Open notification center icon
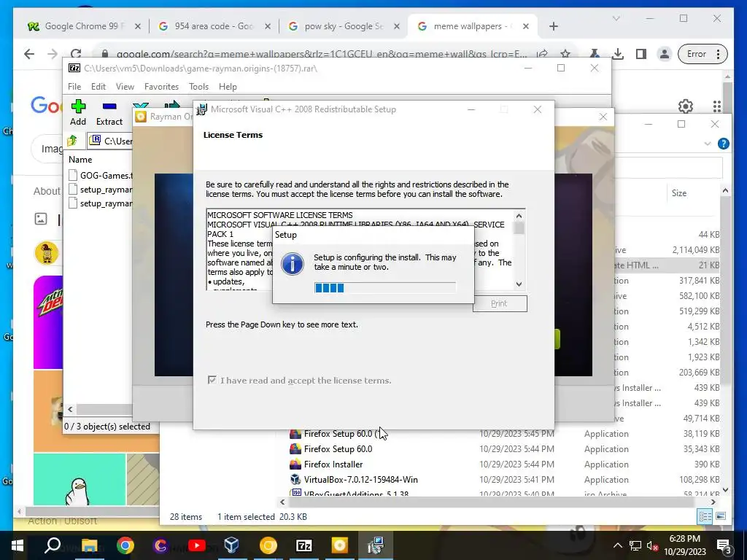 click(724, 545)
